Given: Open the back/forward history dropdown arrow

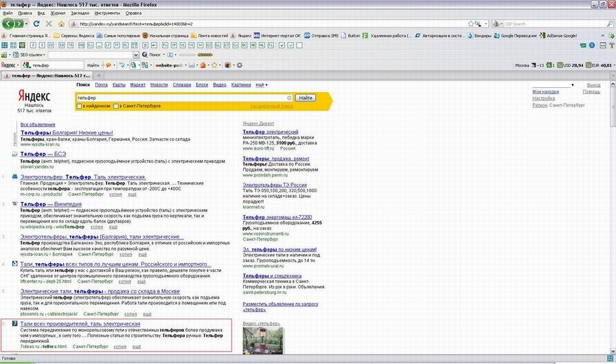Looking at the screenshot, I should (x=26, y=24).
